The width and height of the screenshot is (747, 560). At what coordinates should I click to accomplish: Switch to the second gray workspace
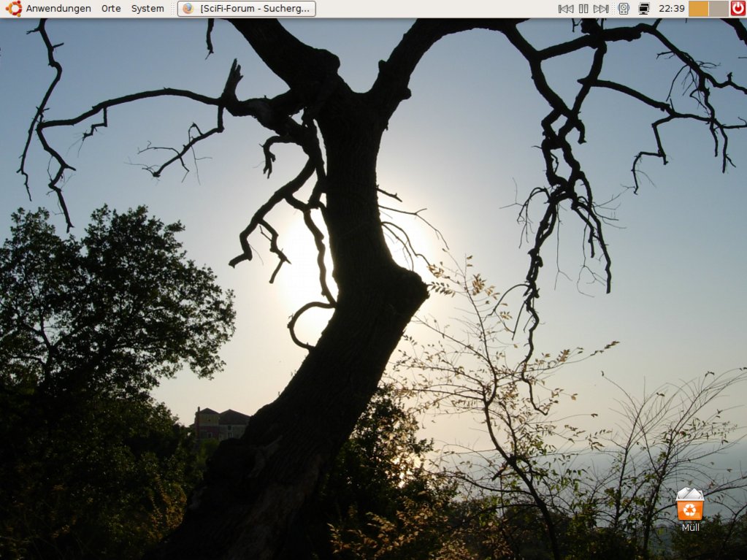pyautogui.click(x=719, y=9)
